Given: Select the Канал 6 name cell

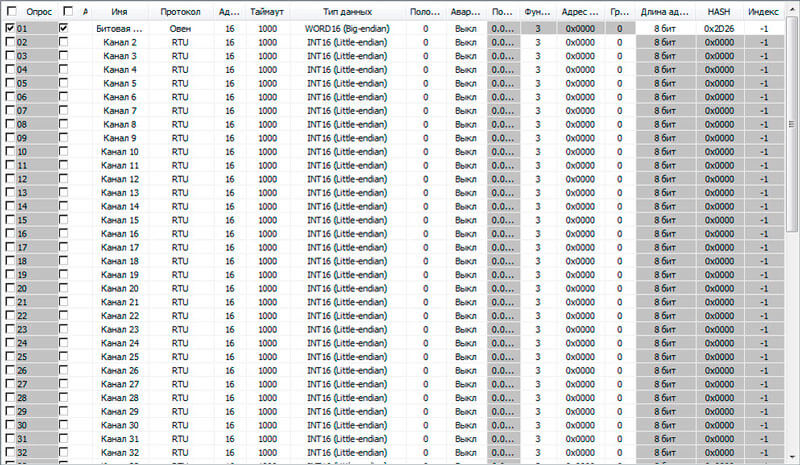Looking at the screenshot, I should coord(119,97).
